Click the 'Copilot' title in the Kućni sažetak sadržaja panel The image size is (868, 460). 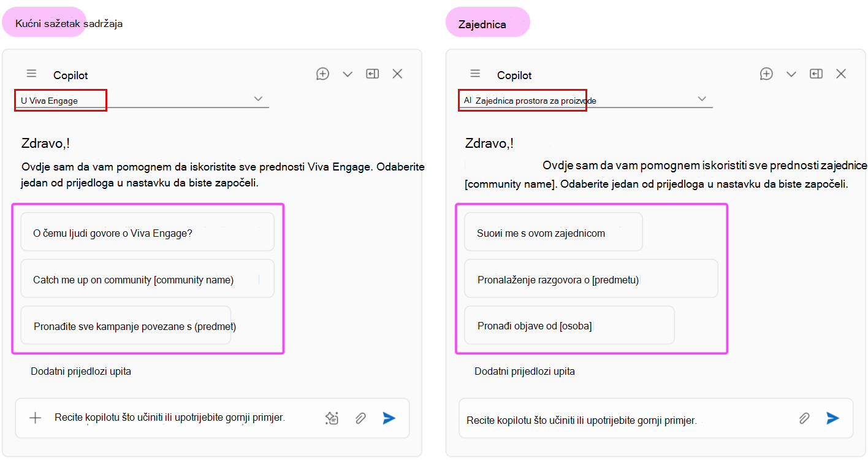[x=70, y=75]
